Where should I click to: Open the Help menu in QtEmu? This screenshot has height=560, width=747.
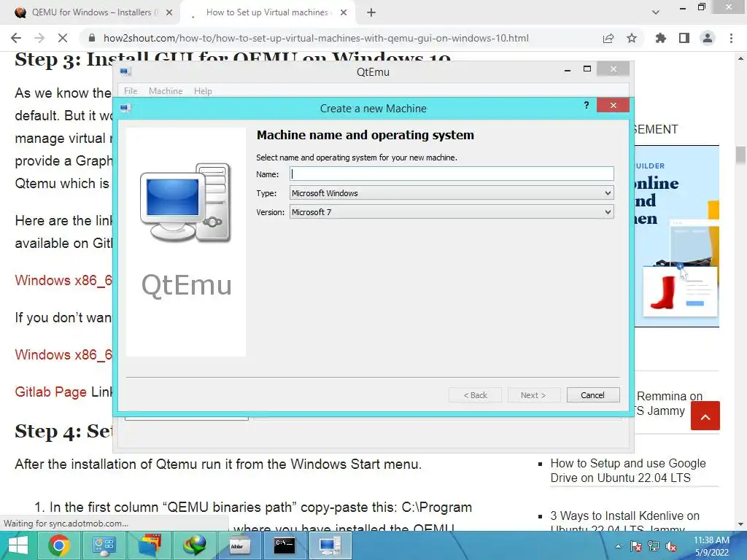203,91
